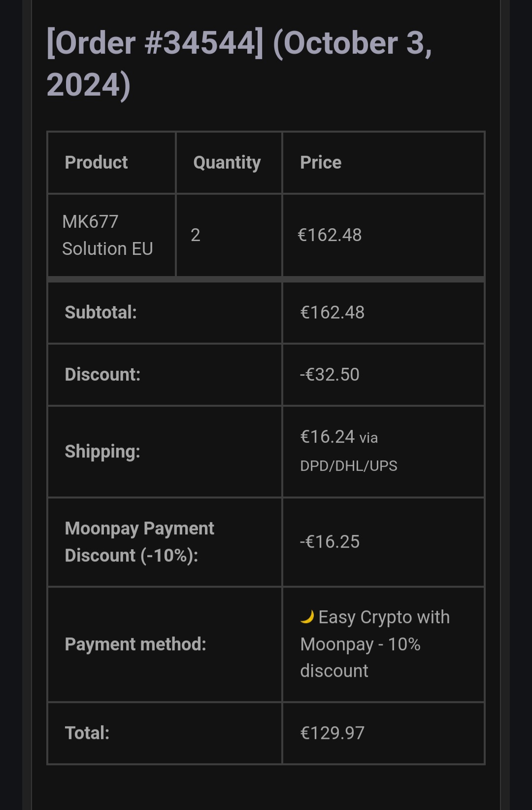Click the MK677 row price €162.48

pyautogui.click(x=330, y=235)
